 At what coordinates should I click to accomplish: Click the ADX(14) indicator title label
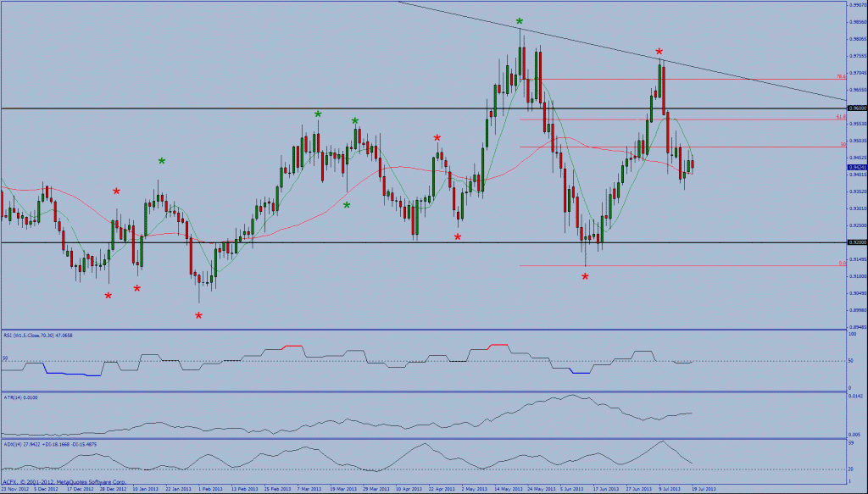tap(49, 443)
